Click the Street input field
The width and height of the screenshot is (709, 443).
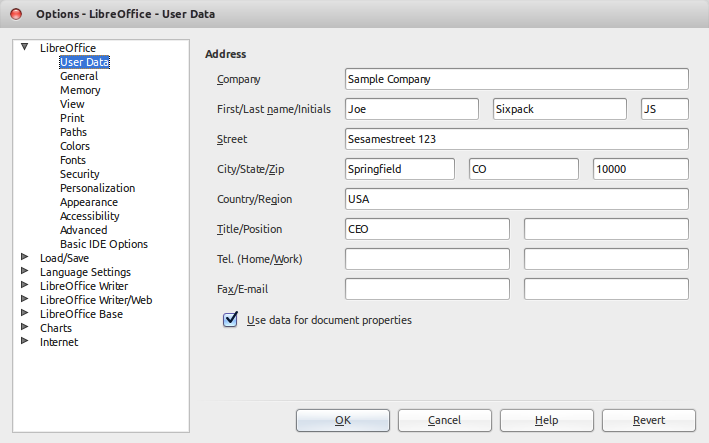[x=517, y=139]
